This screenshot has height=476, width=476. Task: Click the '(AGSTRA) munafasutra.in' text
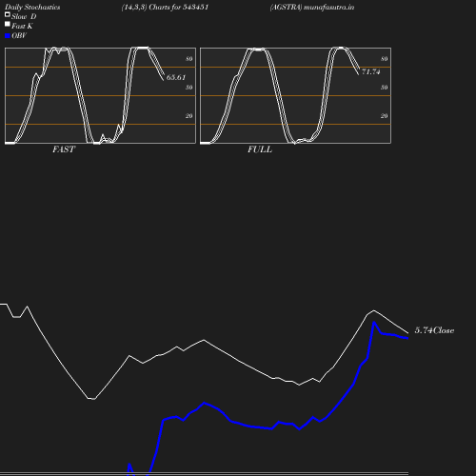(x=312, y=8)
